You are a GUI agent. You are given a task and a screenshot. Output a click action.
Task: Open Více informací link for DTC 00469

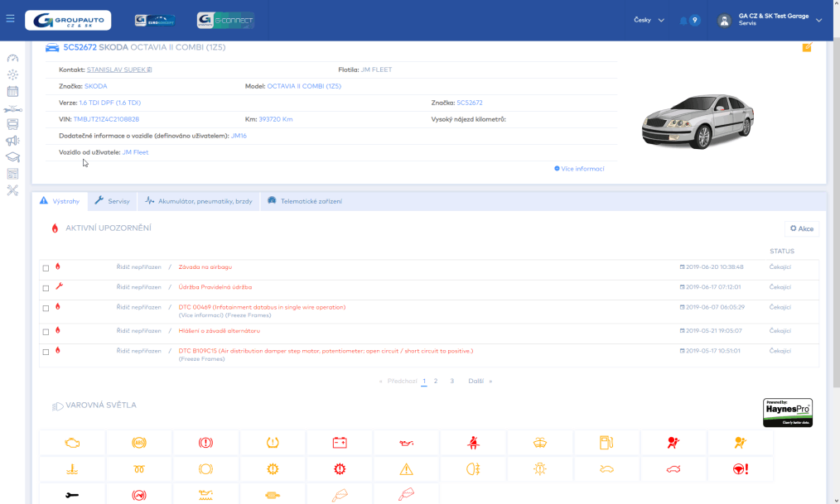[201, 315]
